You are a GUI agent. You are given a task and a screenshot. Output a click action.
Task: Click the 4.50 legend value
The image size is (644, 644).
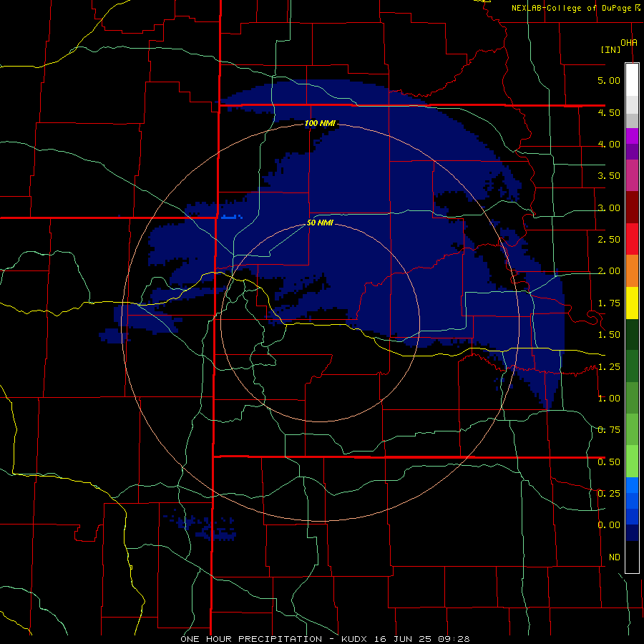pyautogui.click(x=609, y=112)
